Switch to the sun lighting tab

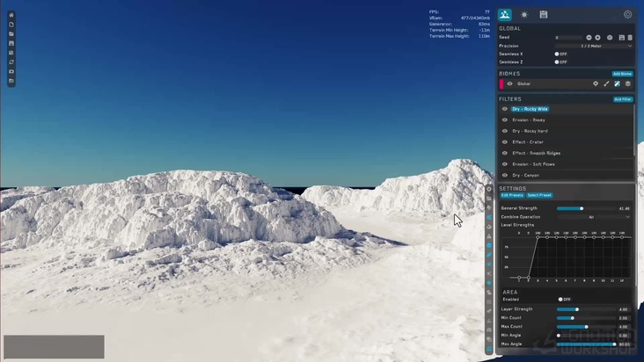[524, 15]
